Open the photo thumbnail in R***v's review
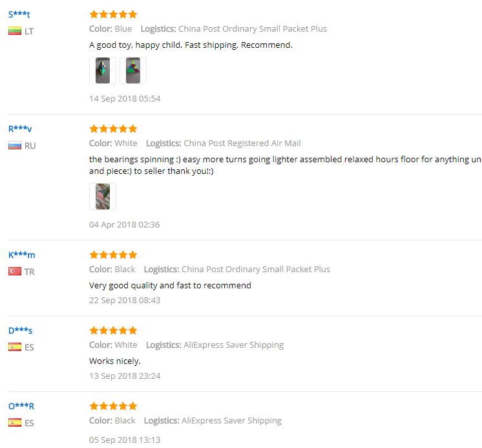 pos(103,197)
